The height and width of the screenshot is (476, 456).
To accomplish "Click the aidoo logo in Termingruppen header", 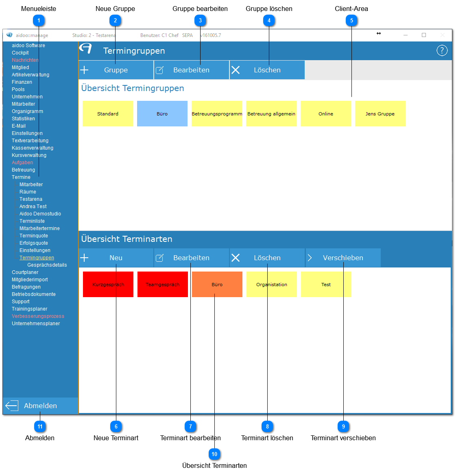I will coord(86,48).
